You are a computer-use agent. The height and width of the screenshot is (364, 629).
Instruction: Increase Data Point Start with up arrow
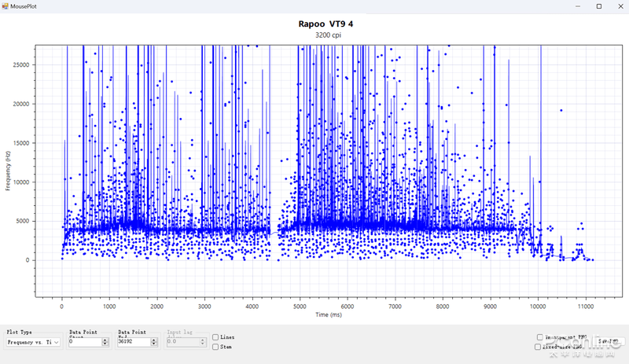pyautogui.click(x=105, y=340)
